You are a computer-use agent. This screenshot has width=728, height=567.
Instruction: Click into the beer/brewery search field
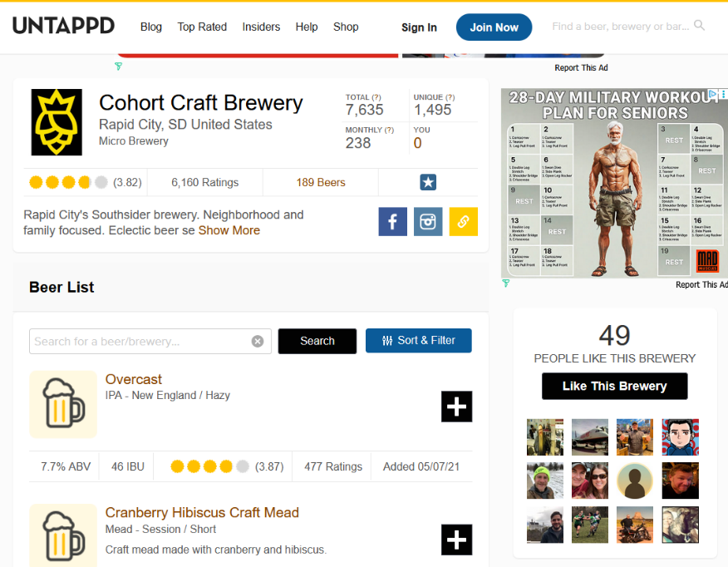[x=140, y=341]
